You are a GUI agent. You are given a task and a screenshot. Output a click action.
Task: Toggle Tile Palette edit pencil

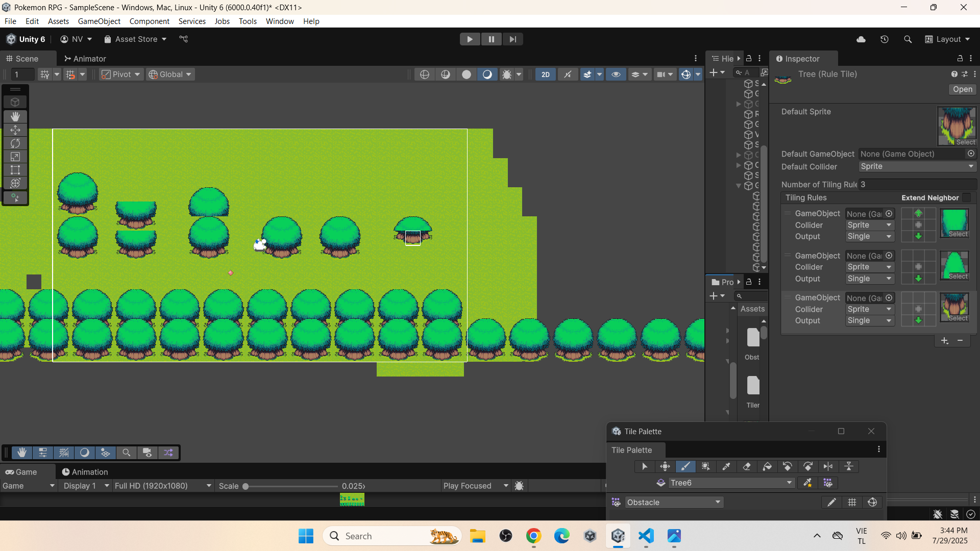click(x=831, y=503)
